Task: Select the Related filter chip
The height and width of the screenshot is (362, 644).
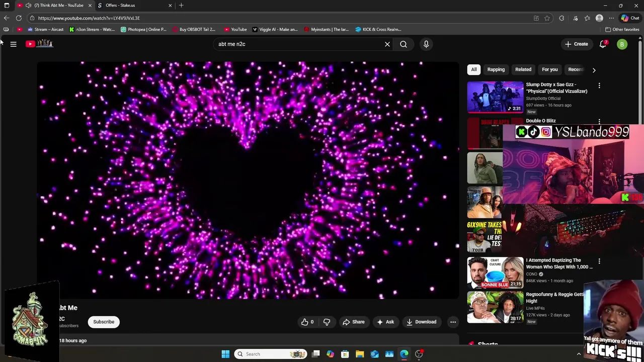Action: 523,69
